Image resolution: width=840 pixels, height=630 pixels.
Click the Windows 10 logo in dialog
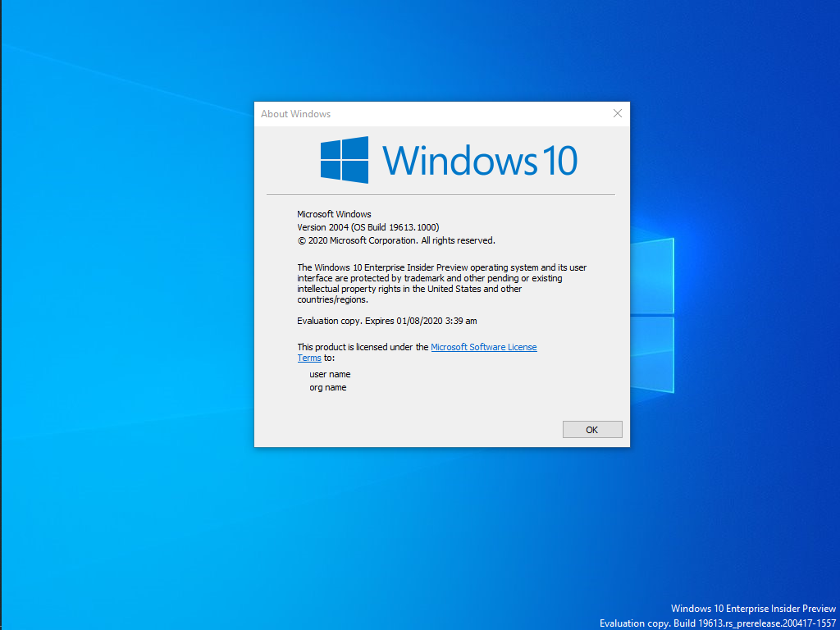coord(449,160)
